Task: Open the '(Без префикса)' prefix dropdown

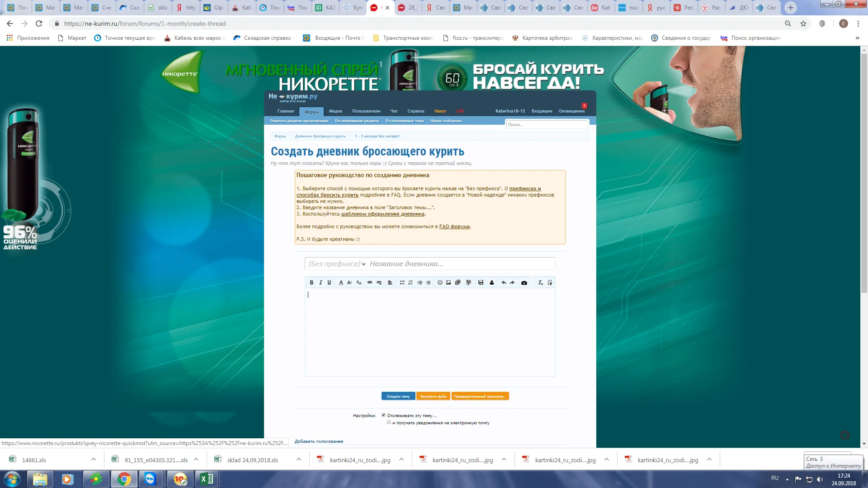Action: pyautogui.click(x=337, y=264)
